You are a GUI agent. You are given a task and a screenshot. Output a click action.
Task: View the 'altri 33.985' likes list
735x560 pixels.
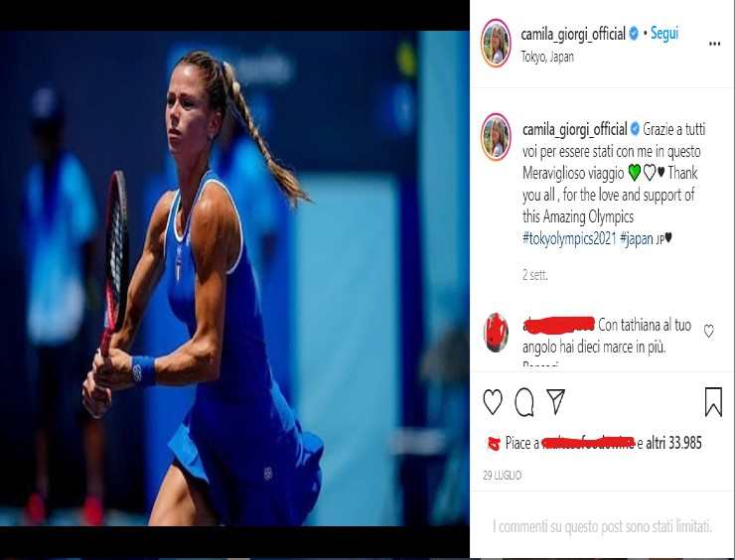tap(673, 443)
